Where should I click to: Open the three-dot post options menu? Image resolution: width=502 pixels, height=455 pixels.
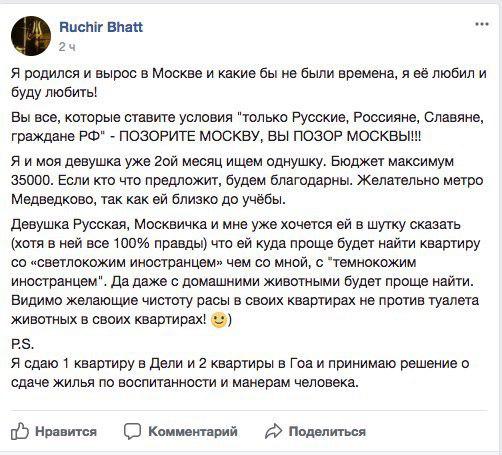point(482,24)
